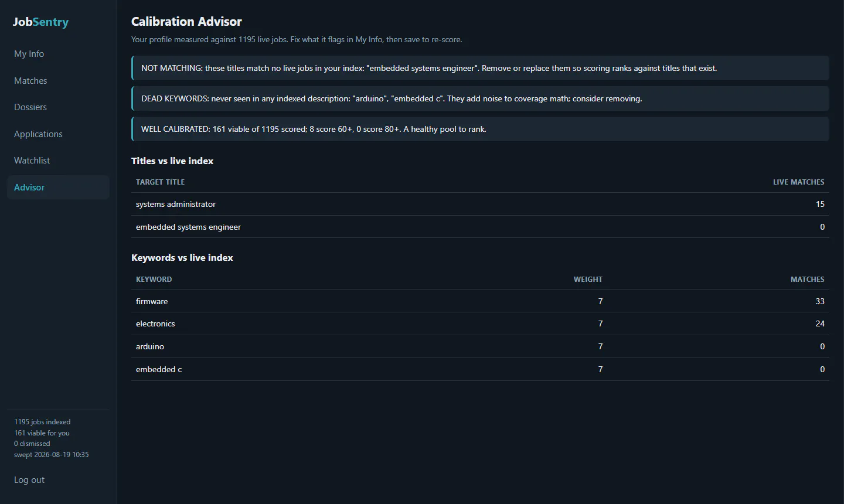Open the My Info page
The width and height of the screenshot is (844, 504).
[x=58, y=54]
